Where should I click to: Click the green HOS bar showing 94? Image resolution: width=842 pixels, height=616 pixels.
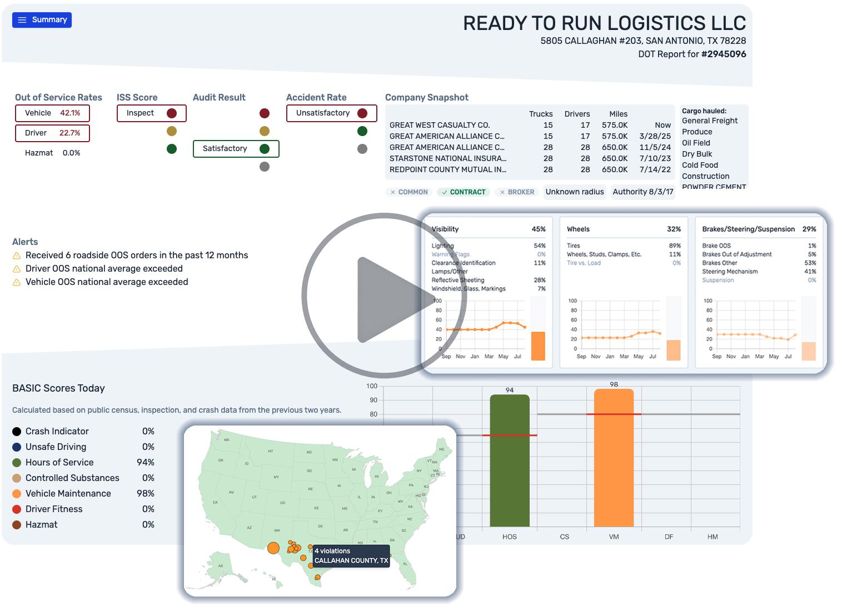point(510,460)
